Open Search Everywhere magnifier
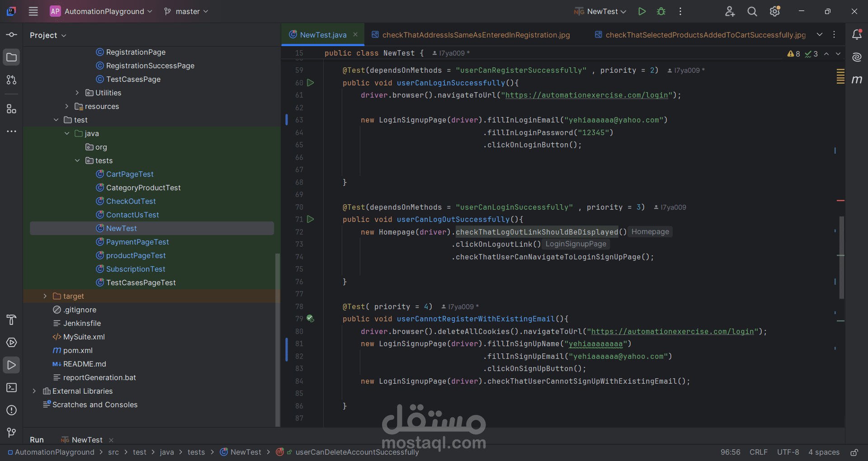 tap(752, 11)
